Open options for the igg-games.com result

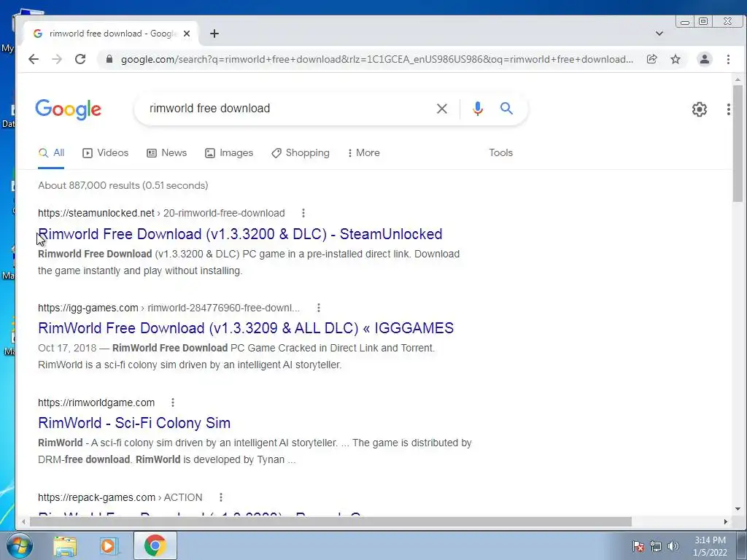tap(318, 308)
